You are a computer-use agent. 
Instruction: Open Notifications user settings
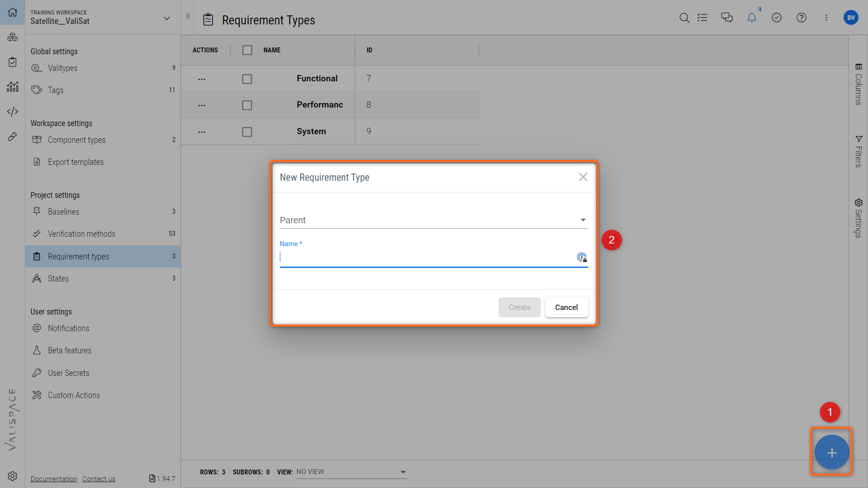103,328
